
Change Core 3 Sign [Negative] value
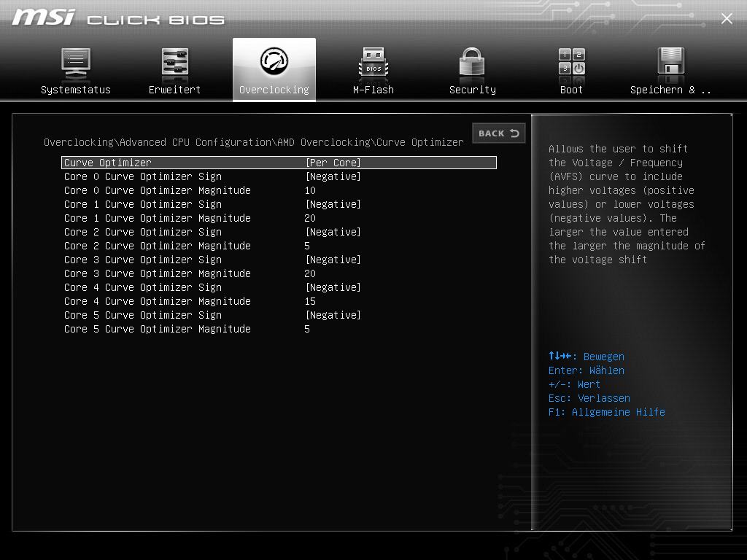(x=333, y=260)
